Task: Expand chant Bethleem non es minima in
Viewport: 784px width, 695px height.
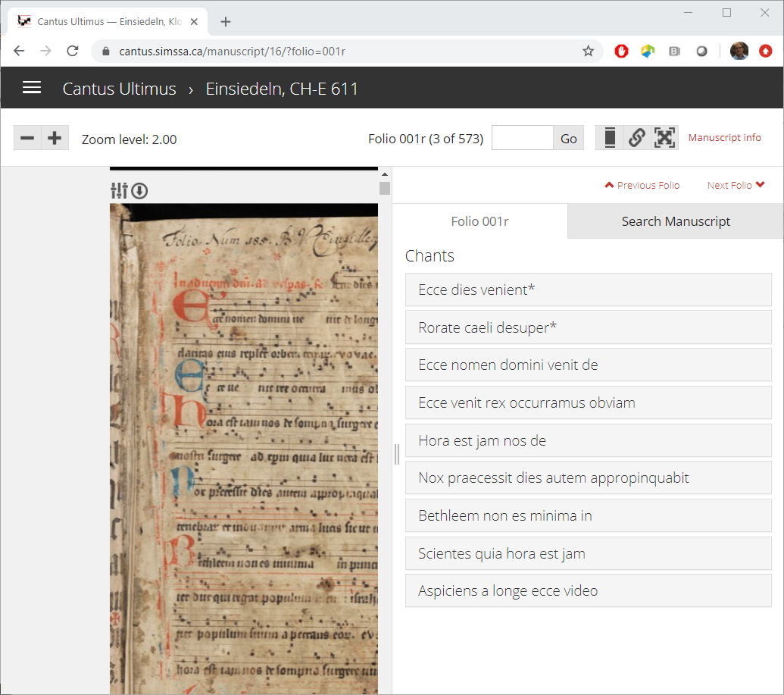Action: coord(588,515)
